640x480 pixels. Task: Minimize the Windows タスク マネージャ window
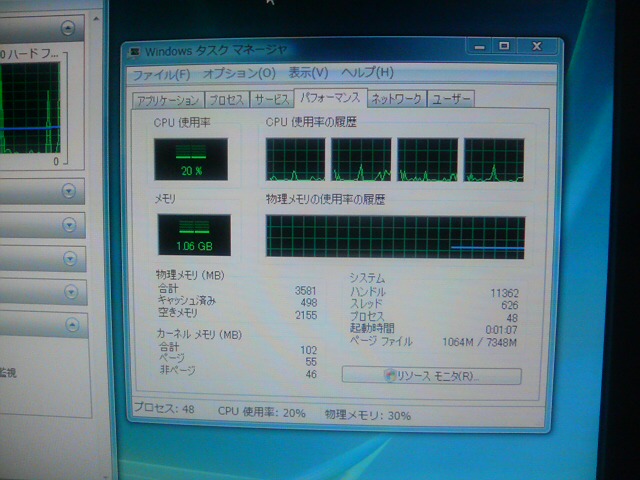point(480,47)
